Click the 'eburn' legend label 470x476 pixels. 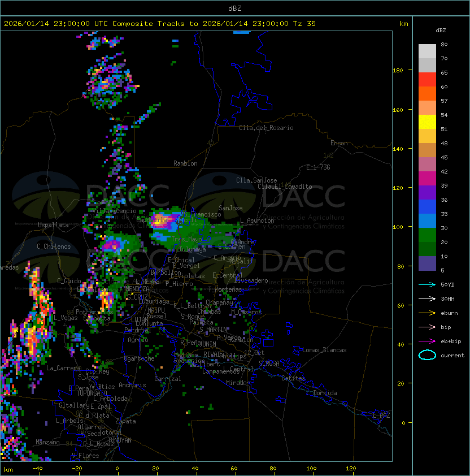(449, 313)
